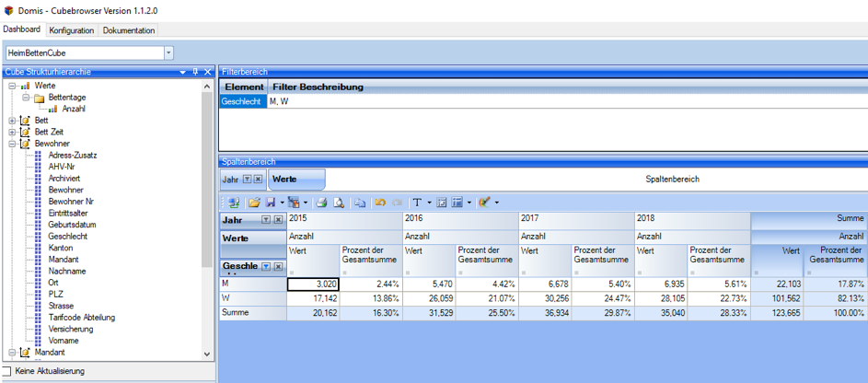The width and height of the screenshot is (868, 383).
Task: Click the Domis app icon in title bar
Action: click(x=9, y=10)
